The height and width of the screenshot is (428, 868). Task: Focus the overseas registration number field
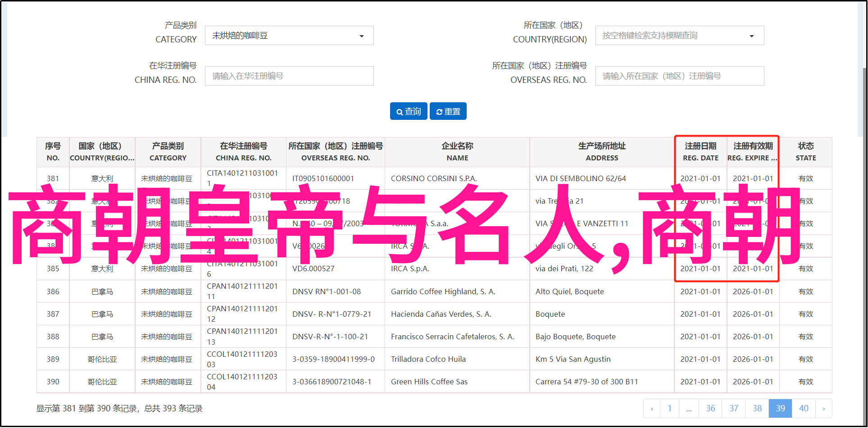(x=680, y=76)
